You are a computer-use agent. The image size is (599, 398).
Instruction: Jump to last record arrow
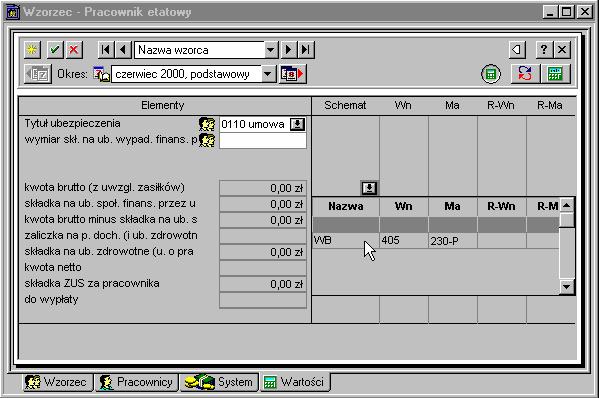pyautogui.click(x=306, y=50)
